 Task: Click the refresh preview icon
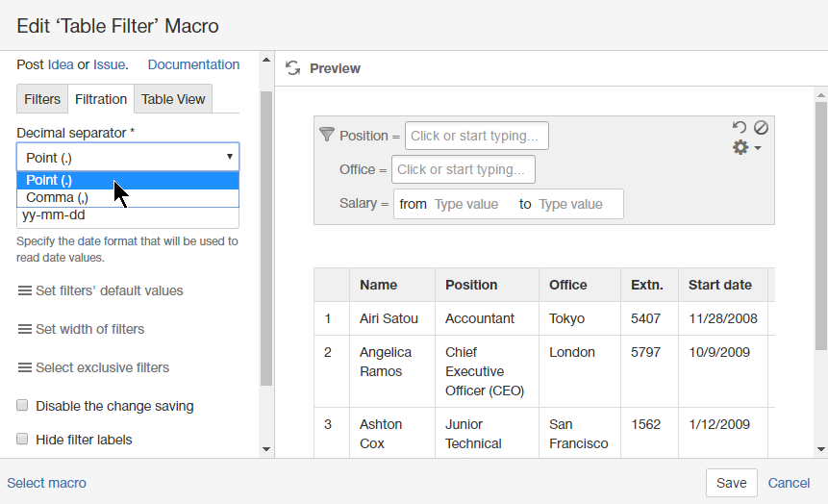pyautogui.click(x=293, y=68)
